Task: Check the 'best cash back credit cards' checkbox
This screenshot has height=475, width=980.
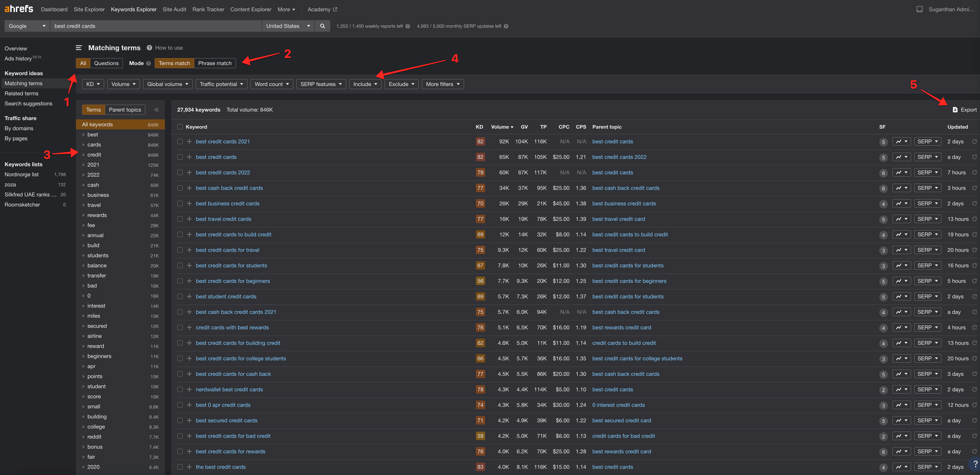Action: pos(180,188)
